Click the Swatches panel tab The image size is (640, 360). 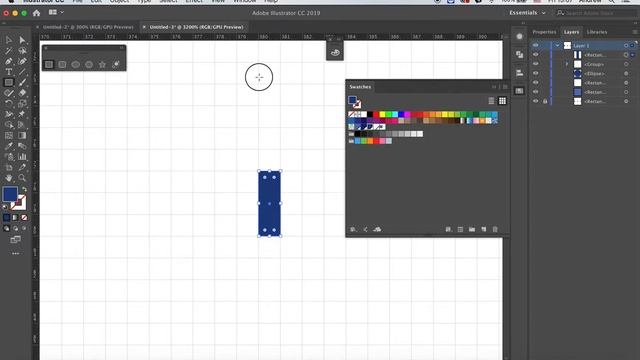pyautogui.click(x=360, y=87)
